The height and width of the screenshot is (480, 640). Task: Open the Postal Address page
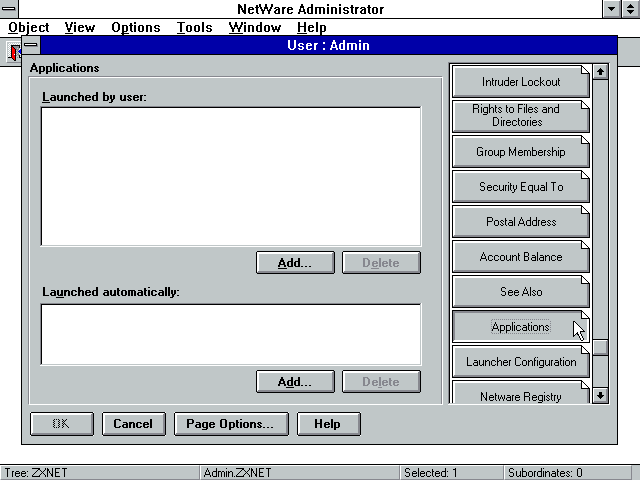click(x=521, y=222)
